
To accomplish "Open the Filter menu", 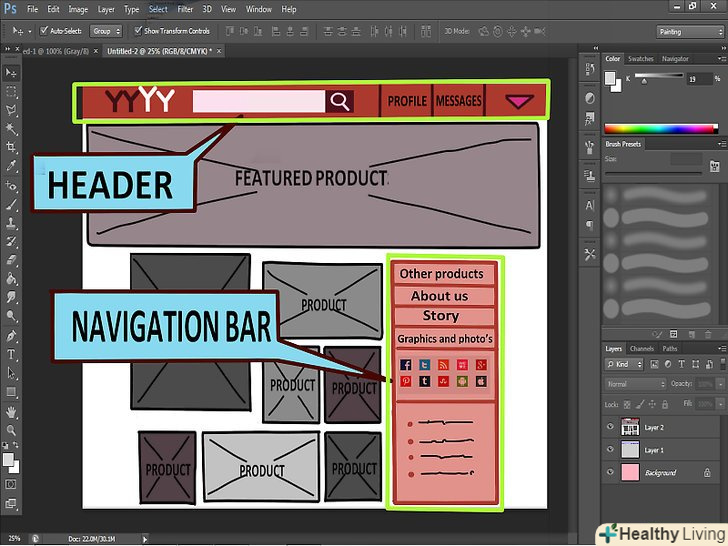I will [185, 9].
